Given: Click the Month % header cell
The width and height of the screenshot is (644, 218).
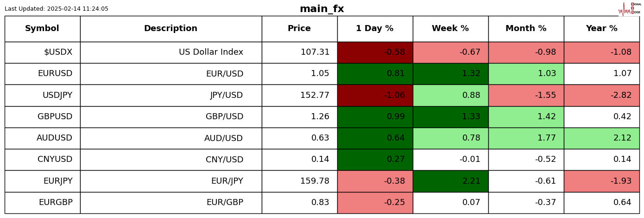Looking at the screenshot, I should [x=526, y=29].
